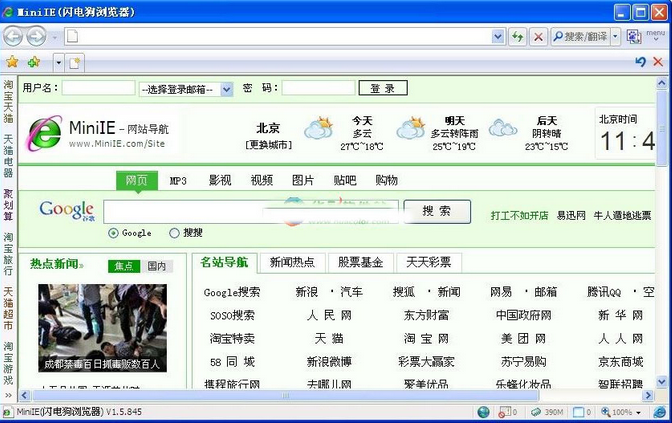Image resolution: width=672 pixels, height=423 pixels.
Task: Open the 京东商城 link
Action: coord(621,362)
